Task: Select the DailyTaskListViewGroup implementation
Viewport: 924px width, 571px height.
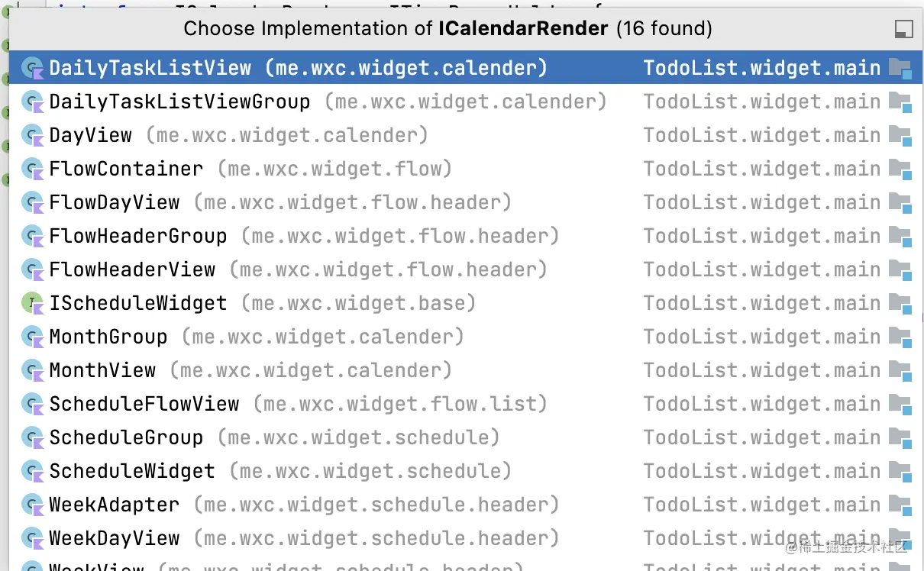Action: (466, 102)
